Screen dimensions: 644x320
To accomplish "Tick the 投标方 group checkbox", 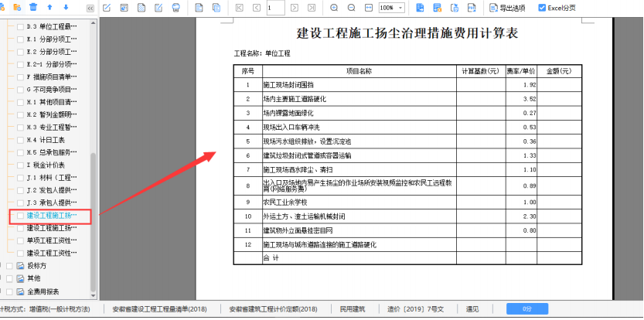I will (9, 266).
